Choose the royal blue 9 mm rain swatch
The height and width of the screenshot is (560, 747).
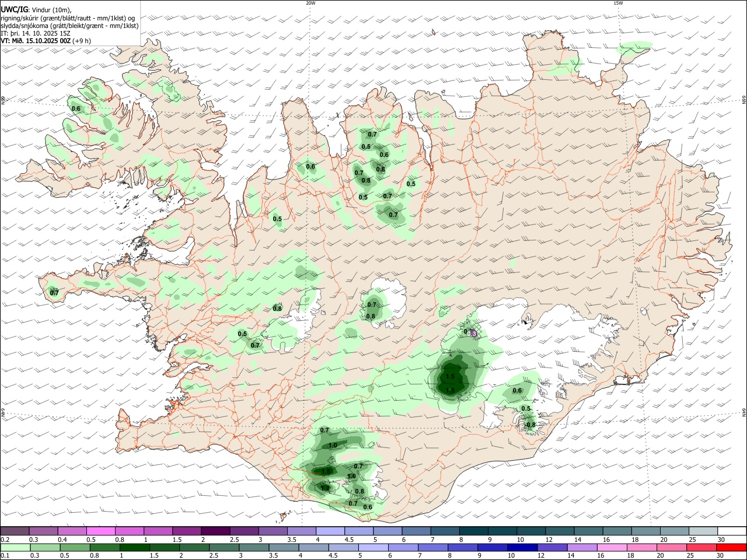tap(492, 547)
